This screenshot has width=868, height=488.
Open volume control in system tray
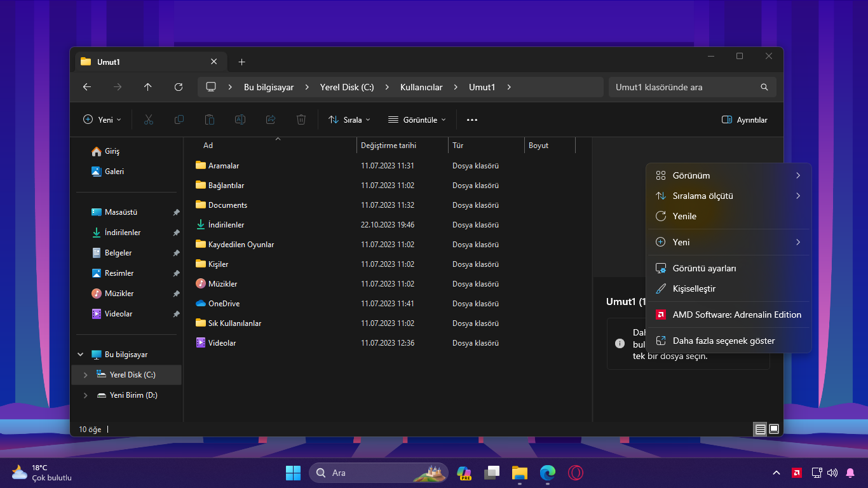click(x=832, y=473)
